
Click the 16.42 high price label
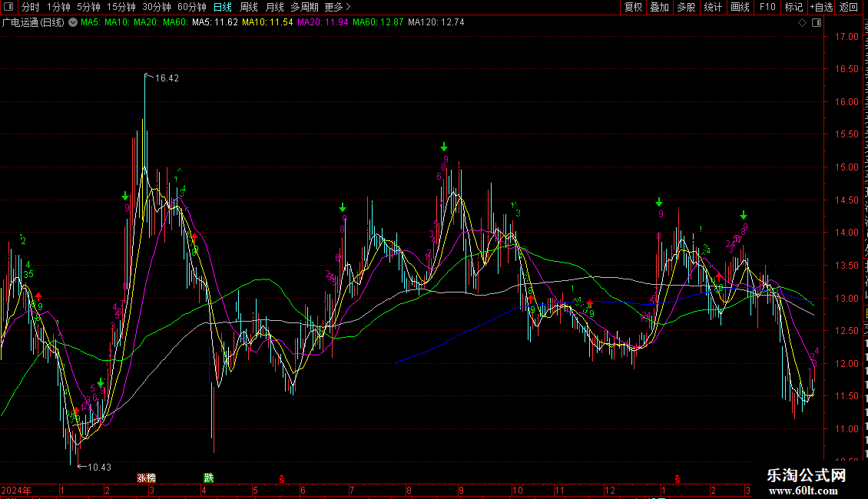(167, 78)
